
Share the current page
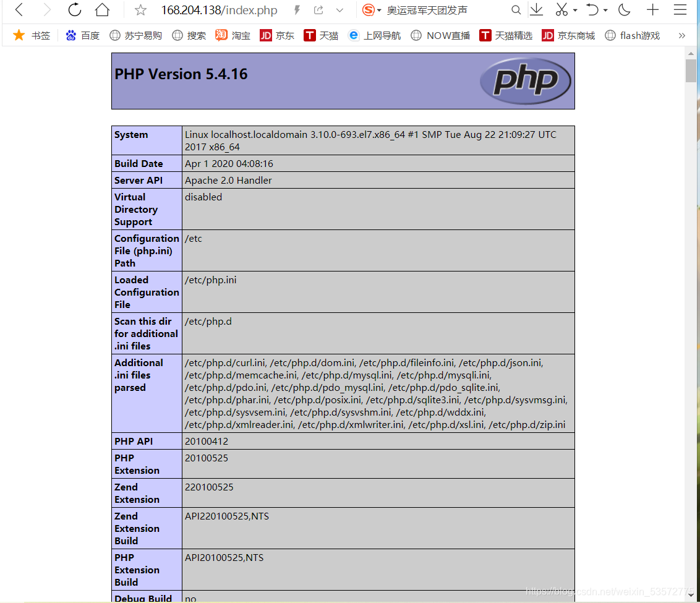pyautogui.click(x=318, y=10)
